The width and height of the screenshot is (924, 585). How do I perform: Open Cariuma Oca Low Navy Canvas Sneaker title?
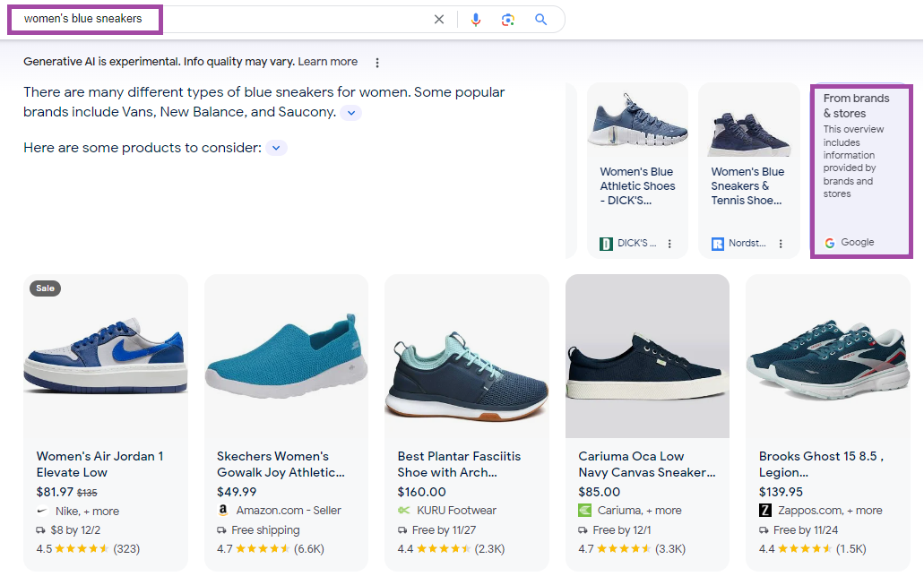point(647,464)
